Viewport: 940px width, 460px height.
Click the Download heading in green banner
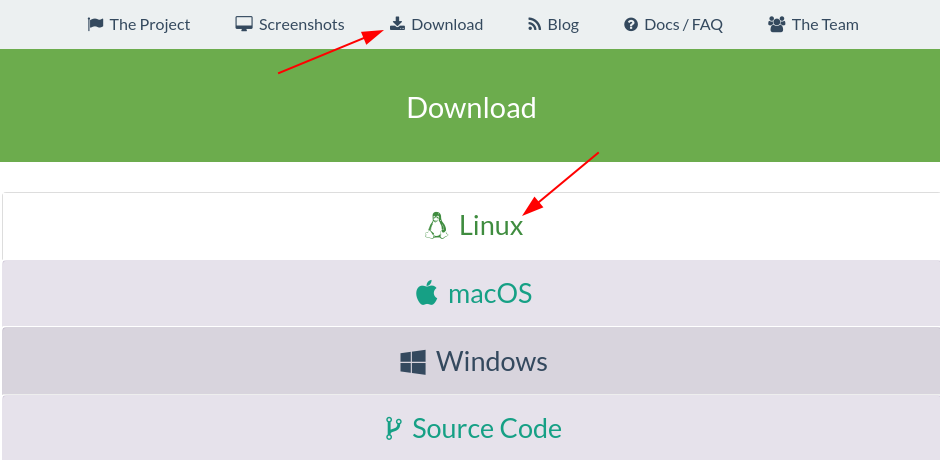click(471, 108)
